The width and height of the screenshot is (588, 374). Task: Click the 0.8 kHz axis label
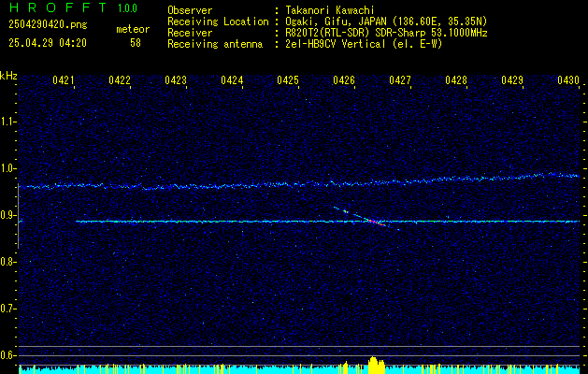pos(8,262)
